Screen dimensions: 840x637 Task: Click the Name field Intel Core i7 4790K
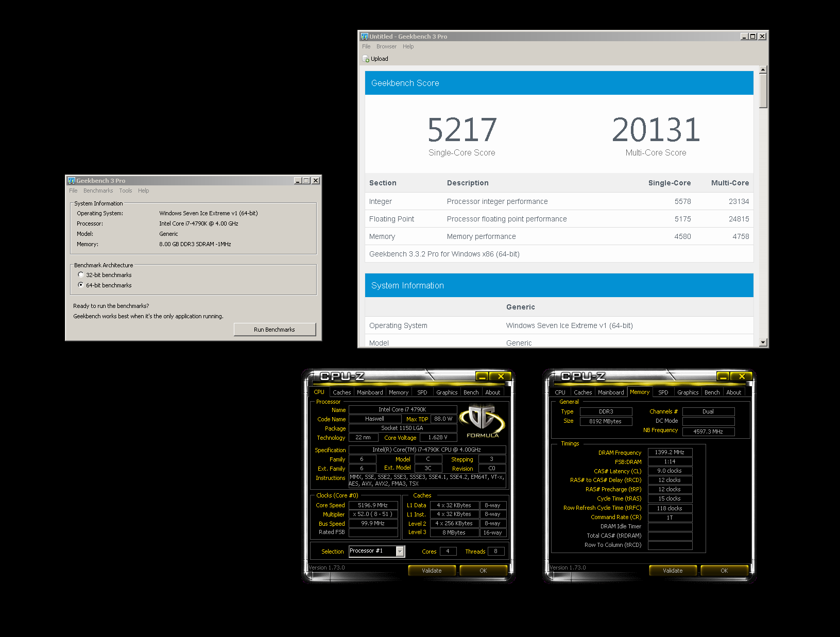[x=402, y=409]
